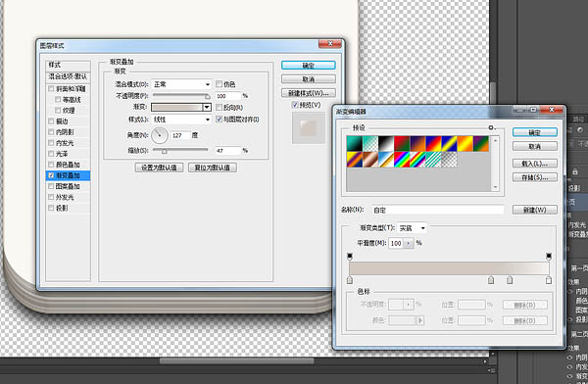Image resolution: width=588 pixels, height=384 pixels.
Task: Select the orange-yellow-orange gradient preset
Action: (x=465, y=144)
